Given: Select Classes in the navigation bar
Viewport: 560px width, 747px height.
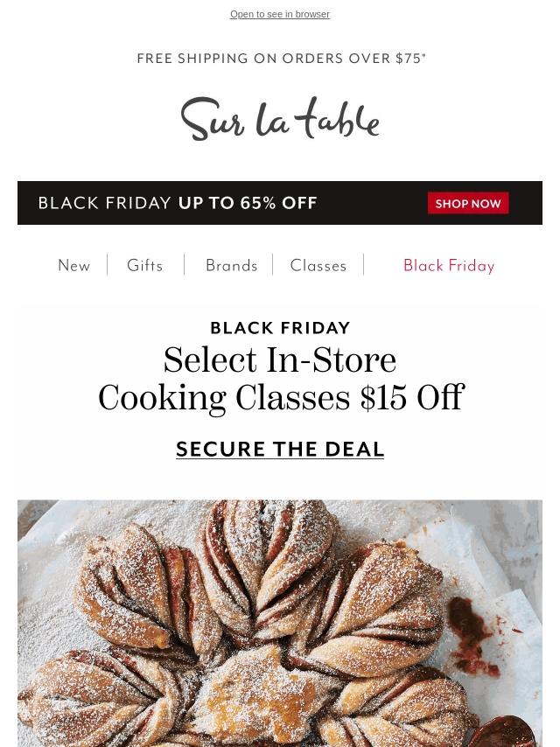Looking at the screenshot, I should [318, 266].
